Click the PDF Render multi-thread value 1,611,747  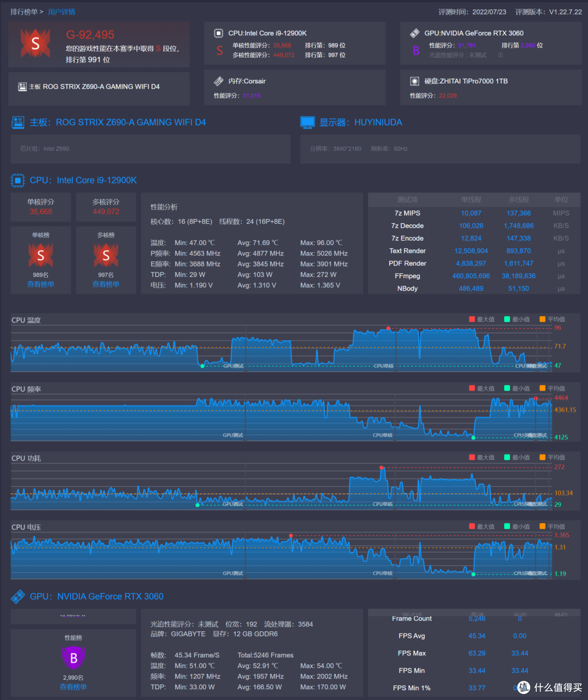519,263
